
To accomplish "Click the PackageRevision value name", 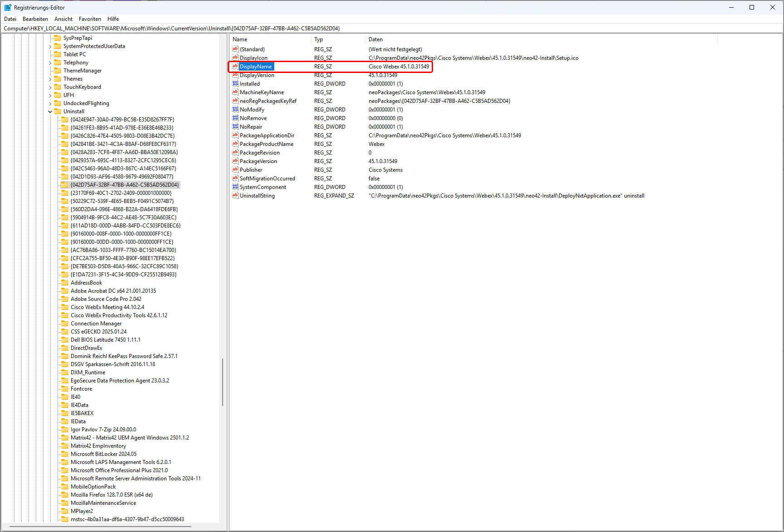I will point(260,153).
